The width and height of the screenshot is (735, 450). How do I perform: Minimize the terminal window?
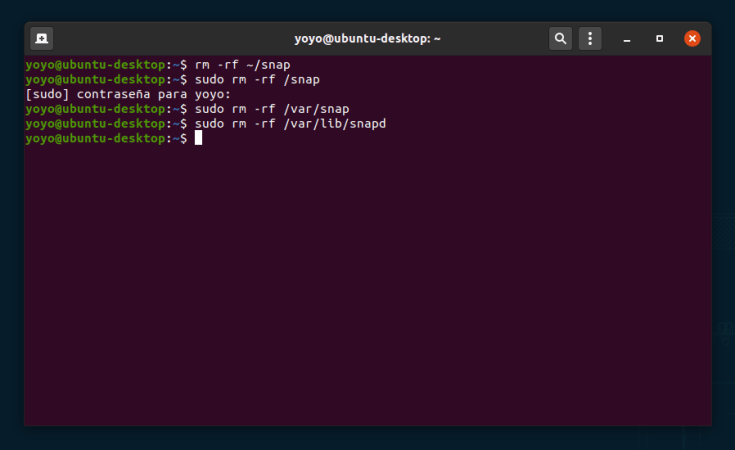click(x=627, y=39)
